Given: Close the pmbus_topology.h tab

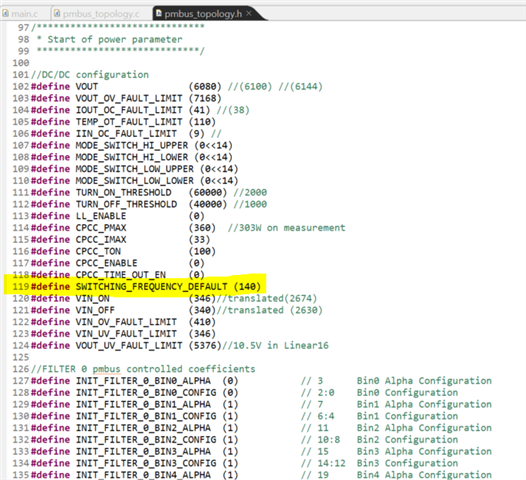Looking at the screenshot, I should click(249, 13).
